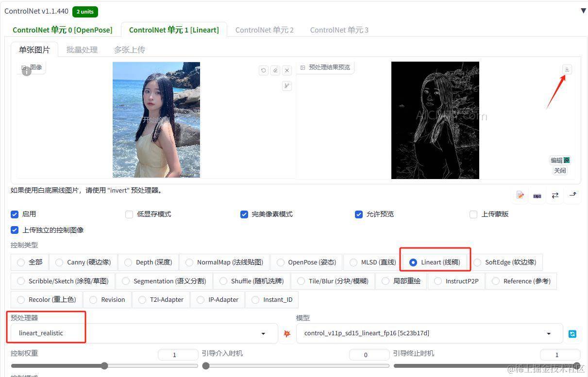Run the preprocessor preview with the explosion icon
This screenshot has height=377, width=588.
pyautogui.click(x=286, y=333)
